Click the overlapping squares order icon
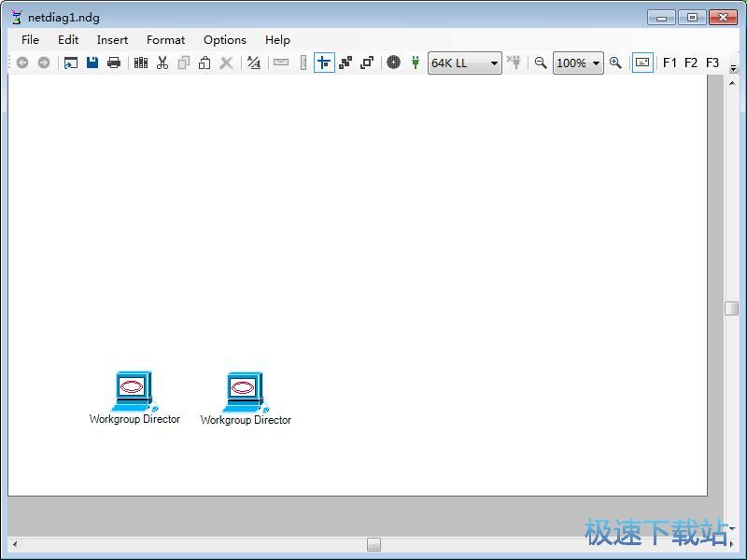 pos(367,63)
